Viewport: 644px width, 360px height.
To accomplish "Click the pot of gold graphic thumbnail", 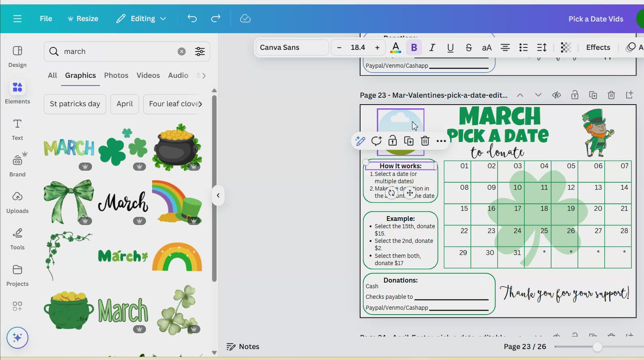I will tap(177, 148).
